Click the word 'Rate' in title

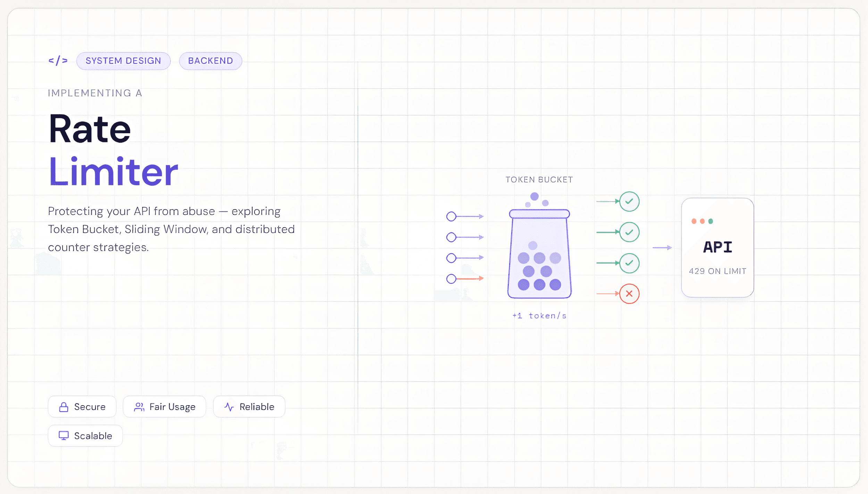(x=90, y=129)
